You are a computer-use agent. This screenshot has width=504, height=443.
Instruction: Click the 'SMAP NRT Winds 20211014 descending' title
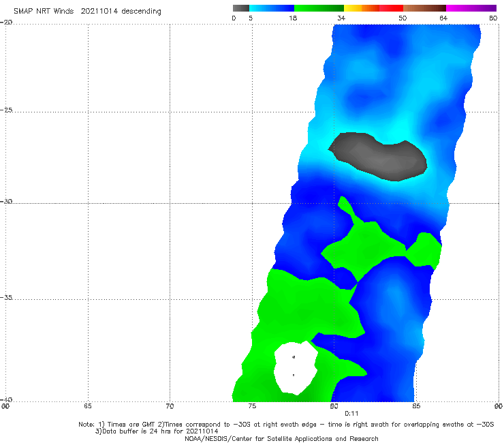[x=87, y=12]
